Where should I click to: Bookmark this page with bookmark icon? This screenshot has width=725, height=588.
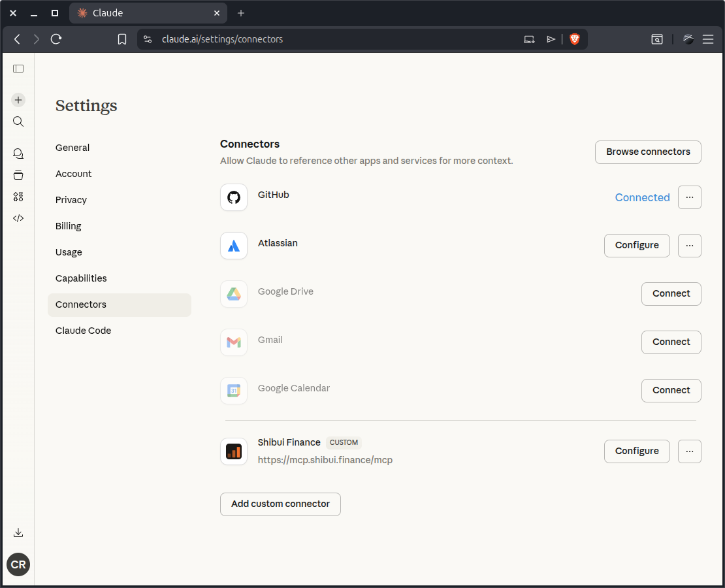point(122,39)
